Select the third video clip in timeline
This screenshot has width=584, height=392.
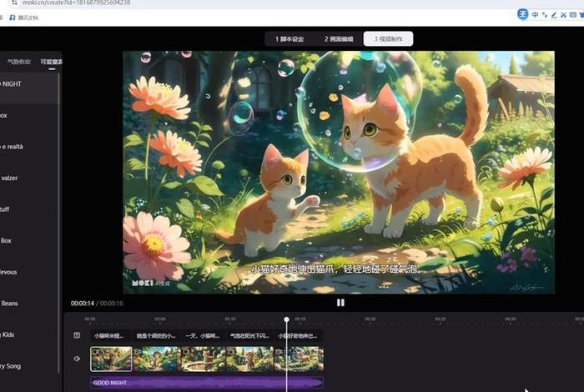click(204, 359)
